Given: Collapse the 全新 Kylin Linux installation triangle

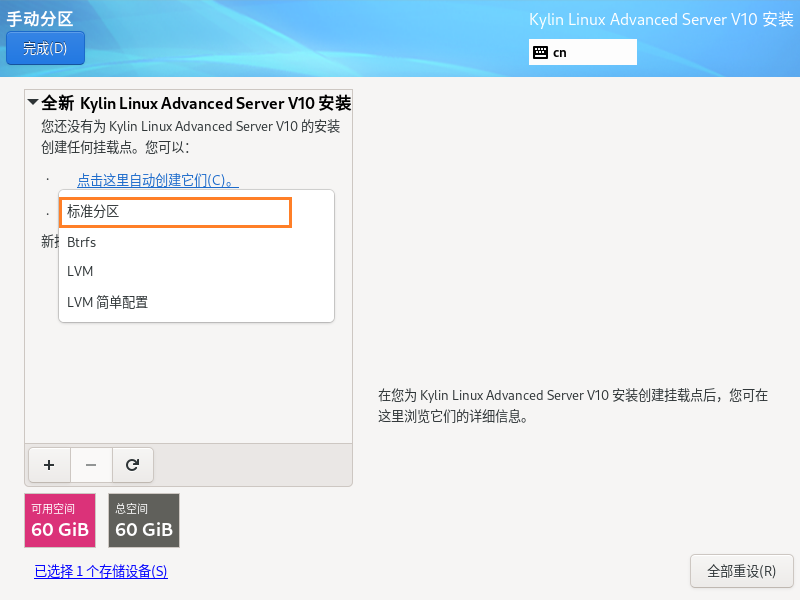Looking at the screenshot, I should (33, 103).
